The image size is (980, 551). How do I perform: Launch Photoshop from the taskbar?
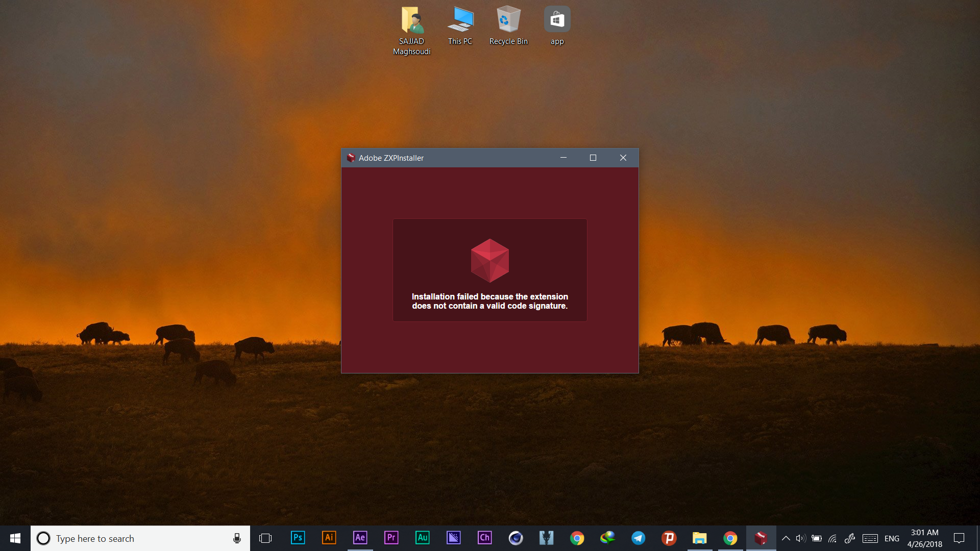[x=298, y=538]
